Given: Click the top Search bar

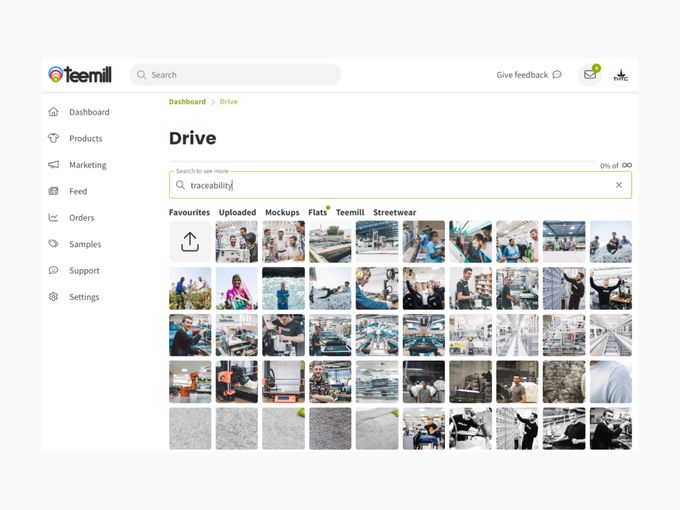Looking at the screenshot, I should (235, 75).
